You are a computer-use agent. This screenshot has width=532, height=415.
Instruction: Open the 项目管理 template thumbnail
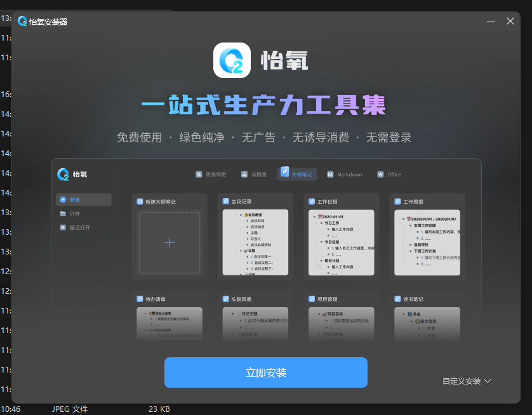342,323
